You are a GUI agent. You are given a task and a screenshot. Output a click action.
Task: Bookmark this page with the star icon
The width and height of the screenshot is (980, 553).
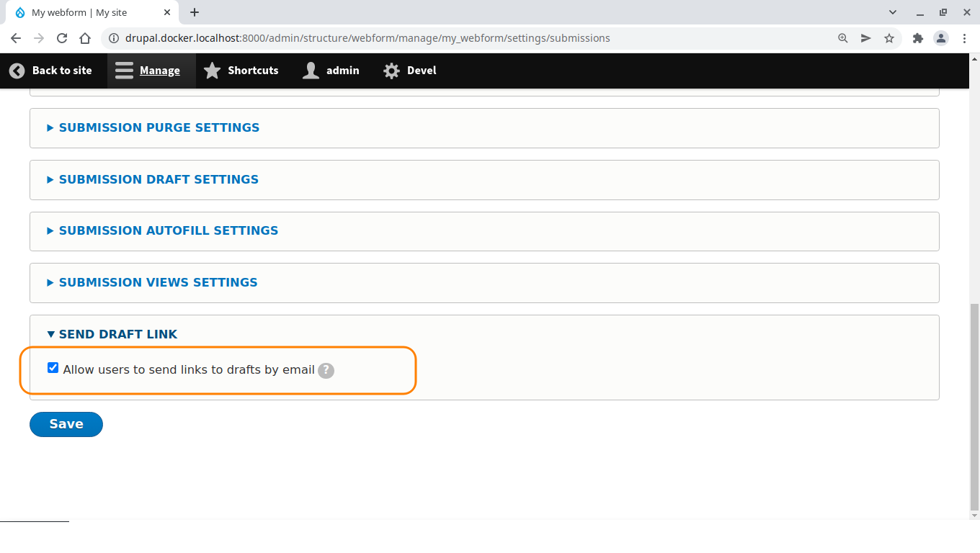click(890, 37)
